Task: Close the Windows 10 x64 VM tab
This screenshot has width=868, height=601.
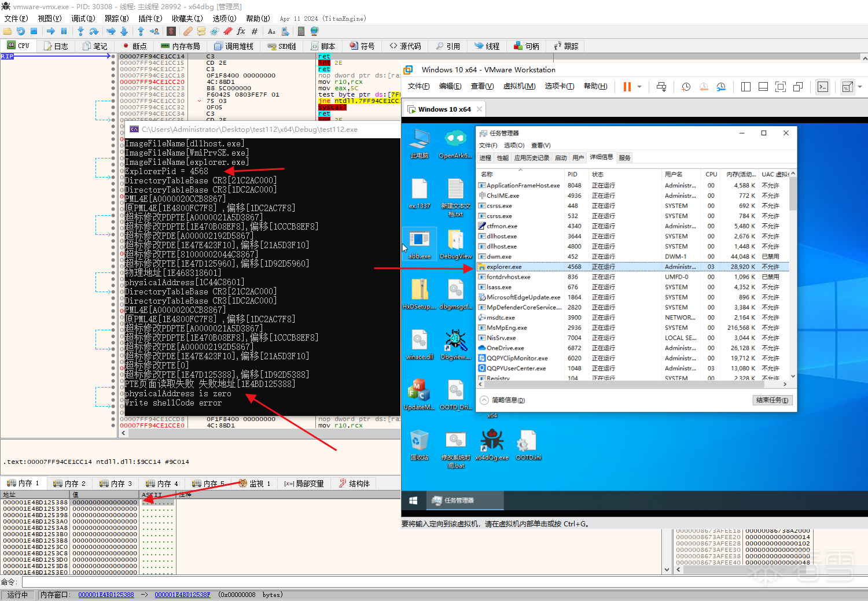Action: tap(480, 109)
